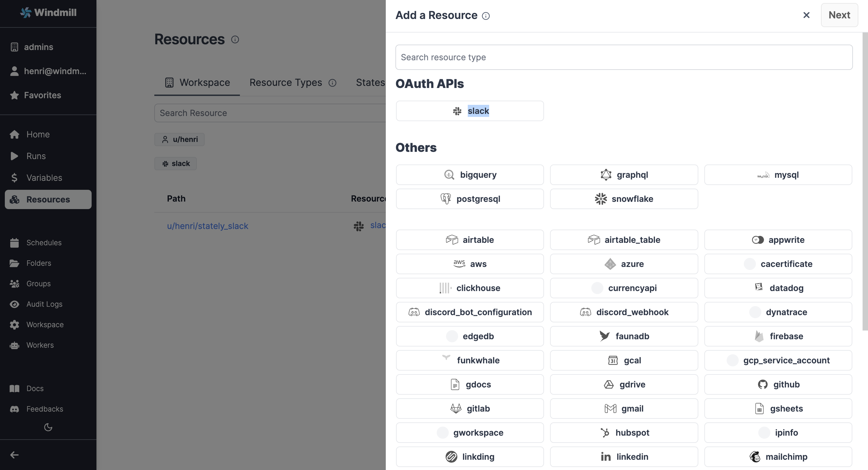The width and height of the screenshot is (868, 470).
Task: Open the Schedules sidebar section
Action: pos(43,243)
